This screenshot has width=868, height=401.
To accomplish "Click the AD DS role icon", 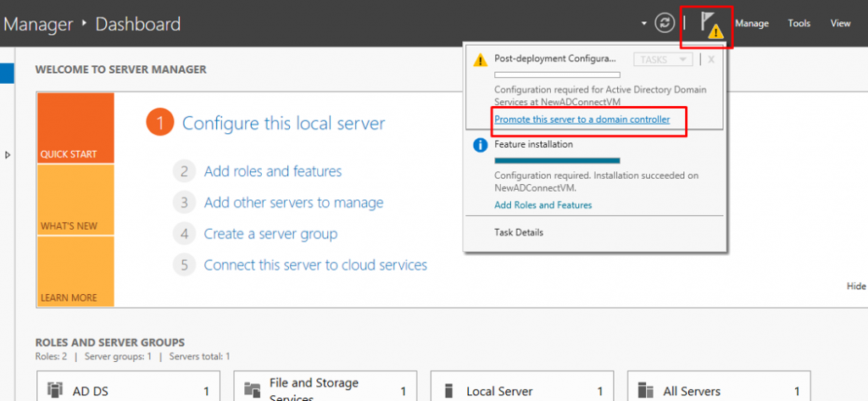I will click(x=56, y=391).
